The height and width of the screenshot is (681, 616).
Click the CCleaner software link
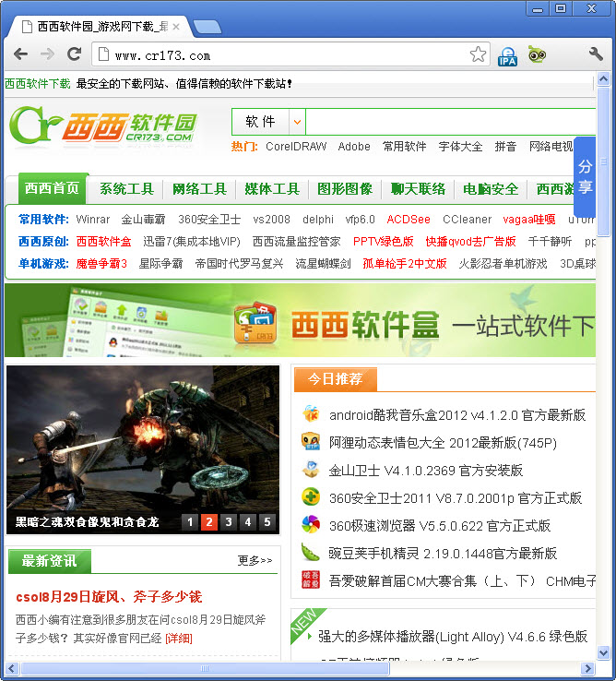tap(468, 220)
